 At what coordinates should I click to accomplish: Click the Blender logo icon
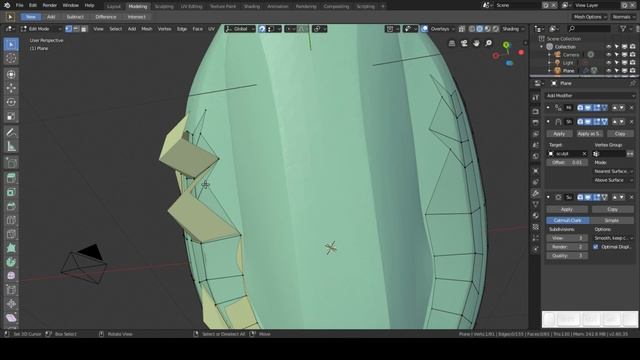pos(7,5)
